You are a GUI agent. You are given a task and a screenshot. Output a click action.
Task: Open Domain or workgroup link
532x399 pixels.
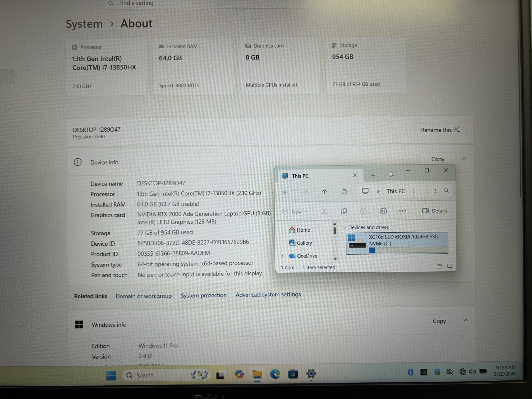pyautogui.click(x=144, y=296)
